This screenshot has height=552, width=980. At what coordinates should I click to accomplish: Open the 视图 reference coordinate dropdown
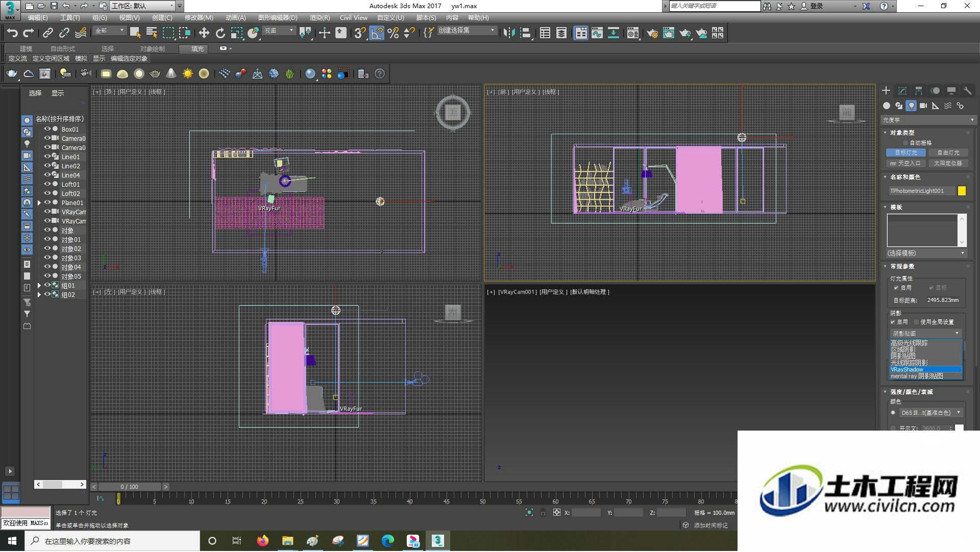coord(278,31)
